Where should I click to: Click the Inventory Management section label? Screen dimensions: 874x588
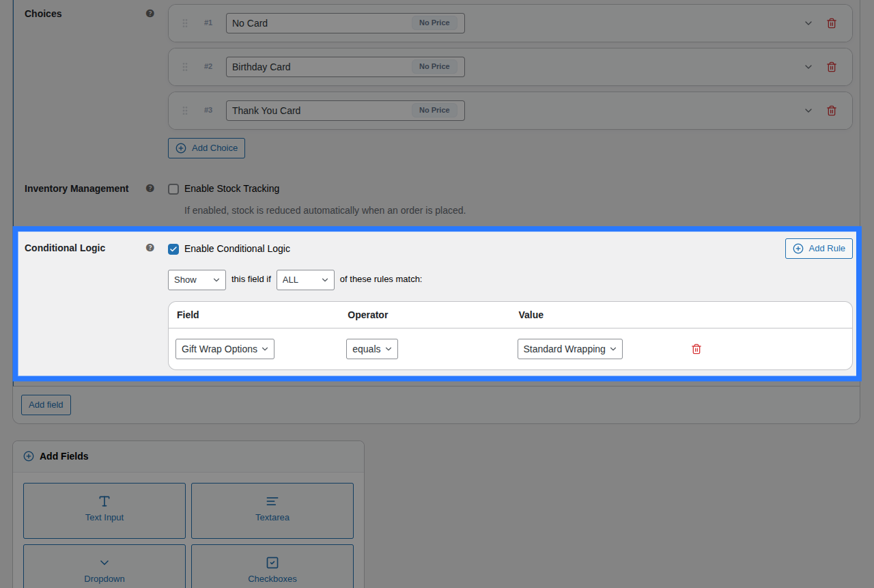point(76,188)
